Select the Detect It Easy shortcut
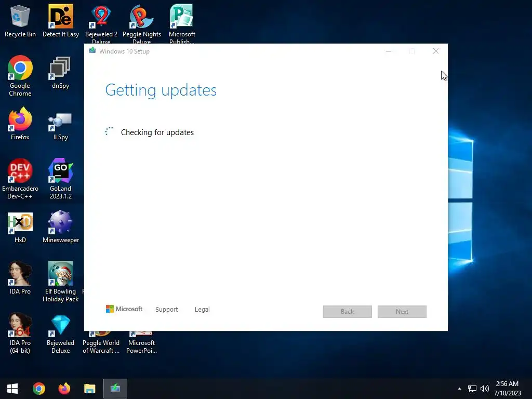 pyautogui.click(x=61, y=21)
